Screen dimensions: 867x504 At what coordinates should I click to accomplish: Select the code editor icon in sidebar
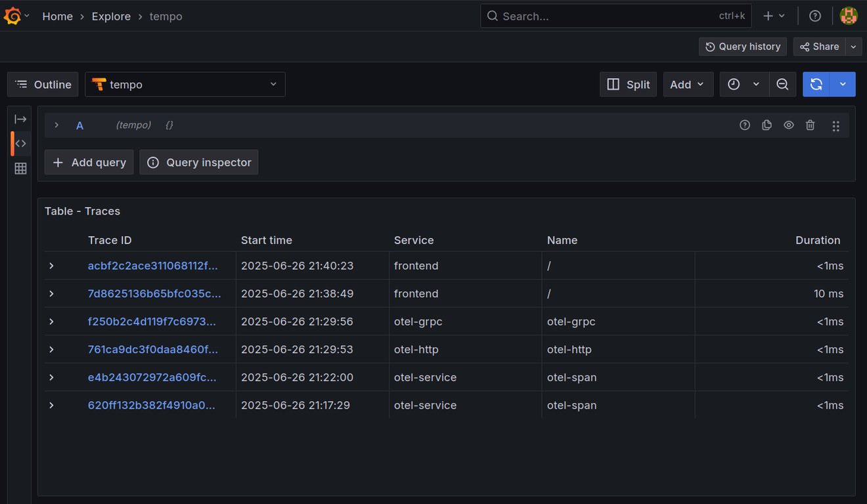point(20,143)
